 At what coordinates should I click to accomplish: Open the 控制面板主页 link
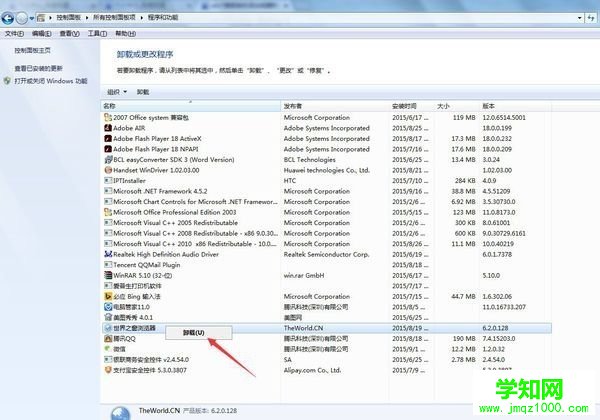point(33,50)
